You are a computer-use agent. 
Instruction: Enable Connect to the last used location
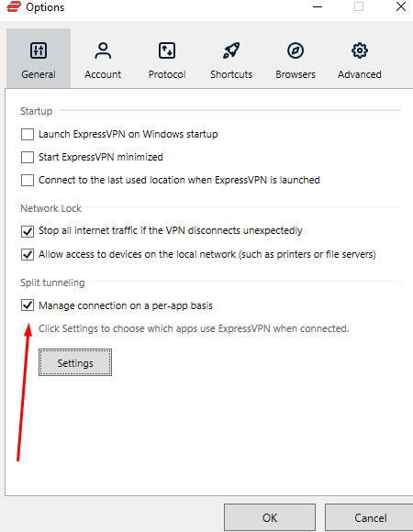(28, 180)
